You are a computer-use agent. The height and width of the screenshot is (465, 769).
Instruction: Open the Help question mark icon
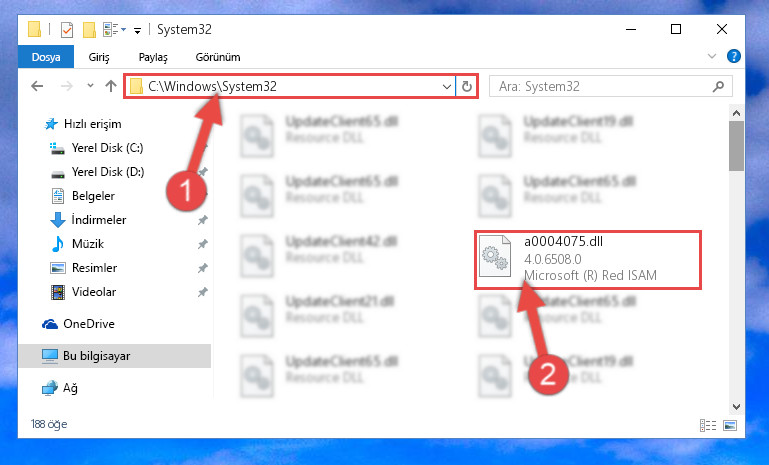[x=734, y=56]
